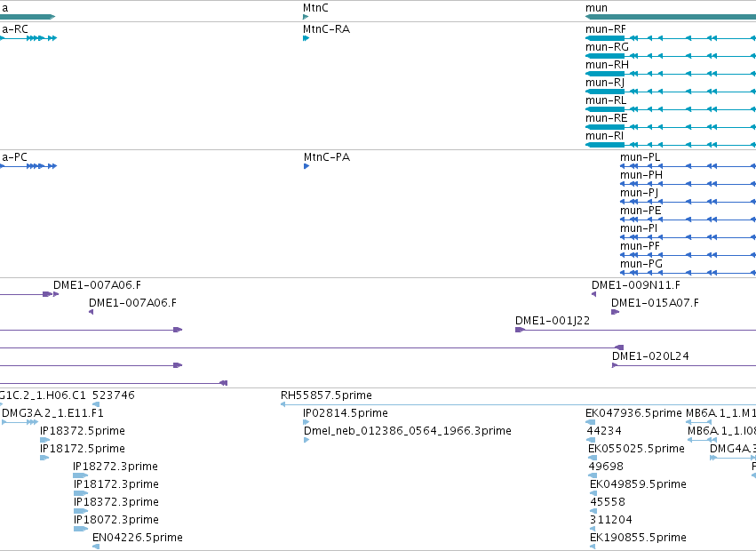This screenshot has height=551, width=756.
Task: Open the DME1-020L24 BAC clone
Action: coord(684,365)
